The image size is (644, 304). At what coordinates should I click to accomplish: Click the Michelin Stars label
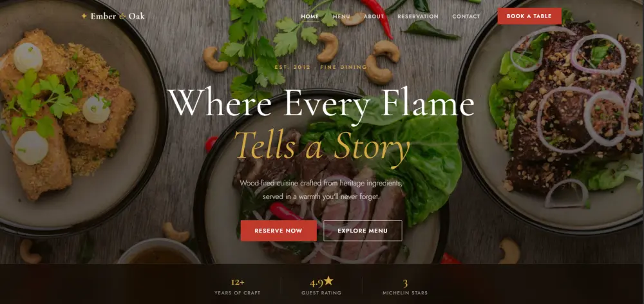(405, 293)
